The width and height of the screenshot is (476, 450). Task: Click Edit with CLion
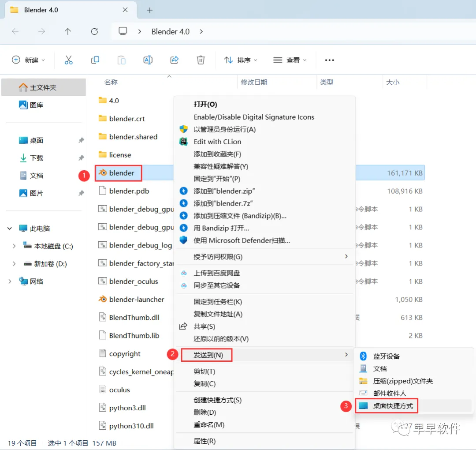pyautogui.click(x=264, y=142)
